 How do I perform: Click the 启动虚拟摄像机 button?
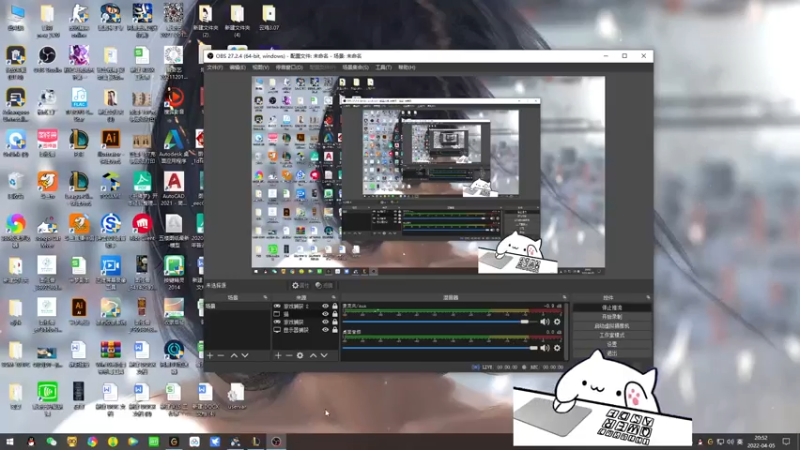tap(612, 326)
